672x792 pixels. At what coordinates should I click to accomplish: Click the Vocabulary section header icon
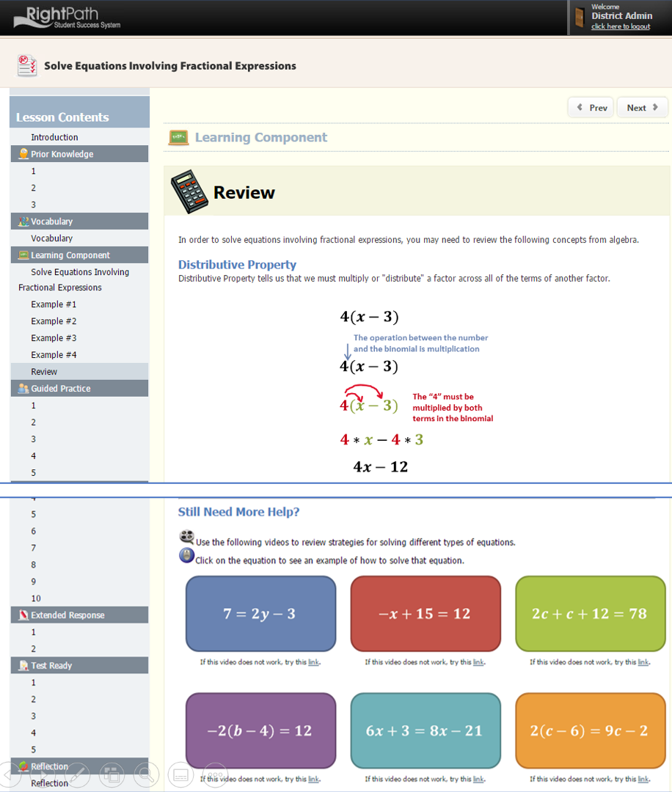(23, 221)
